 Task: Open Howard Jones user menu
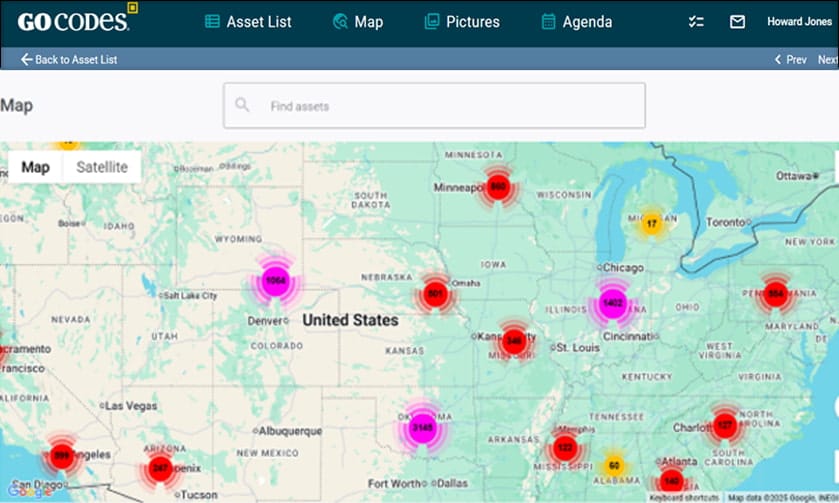pyautogui.click(x=798, y=22)
